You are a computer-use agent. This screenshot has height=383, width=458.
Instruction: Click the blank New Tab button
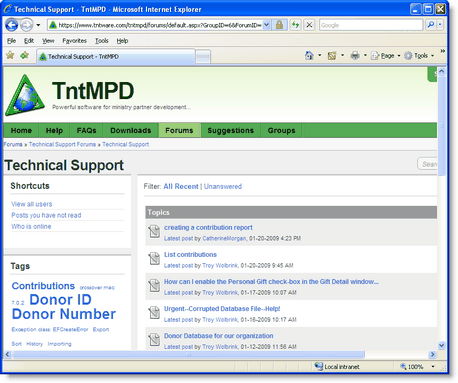click(x=203, y=57)
